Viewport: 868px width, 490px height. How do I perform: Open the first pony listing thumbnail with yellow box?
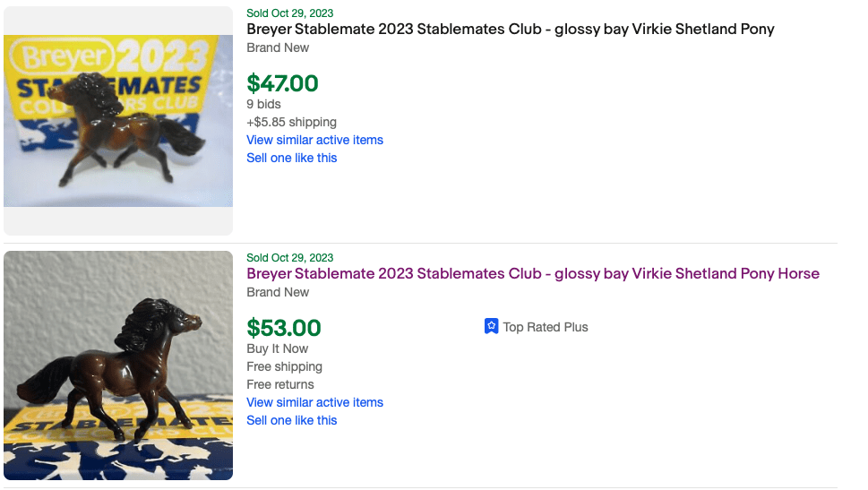pos(118,121)
